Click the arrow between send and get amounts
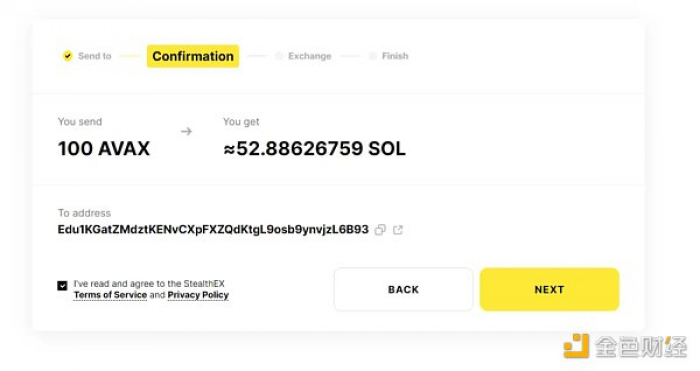Image resolution: width=700 pixels, height=371 pixels. point(187,131)
